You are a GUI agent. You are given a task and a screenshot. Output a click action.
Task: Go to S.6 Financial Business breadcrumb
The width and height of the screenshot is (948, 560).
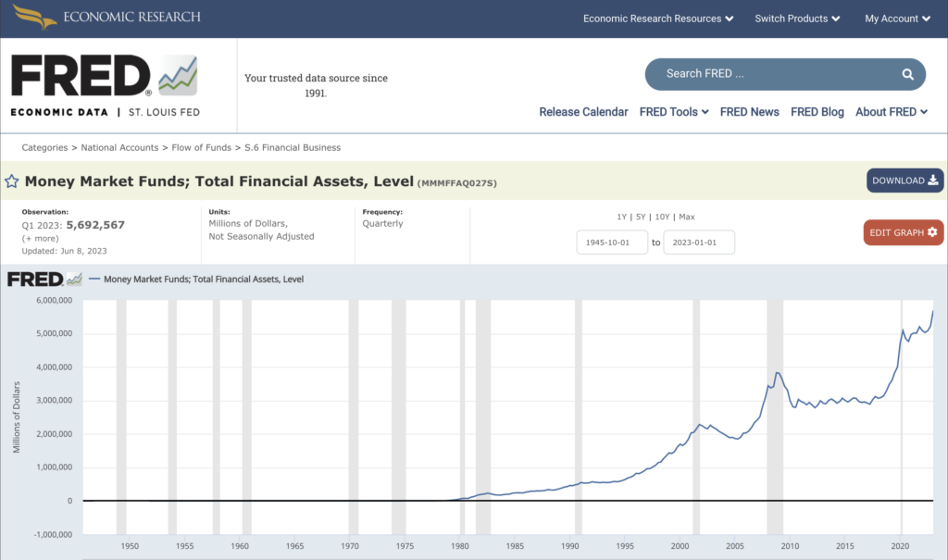[x=293, y=147]
